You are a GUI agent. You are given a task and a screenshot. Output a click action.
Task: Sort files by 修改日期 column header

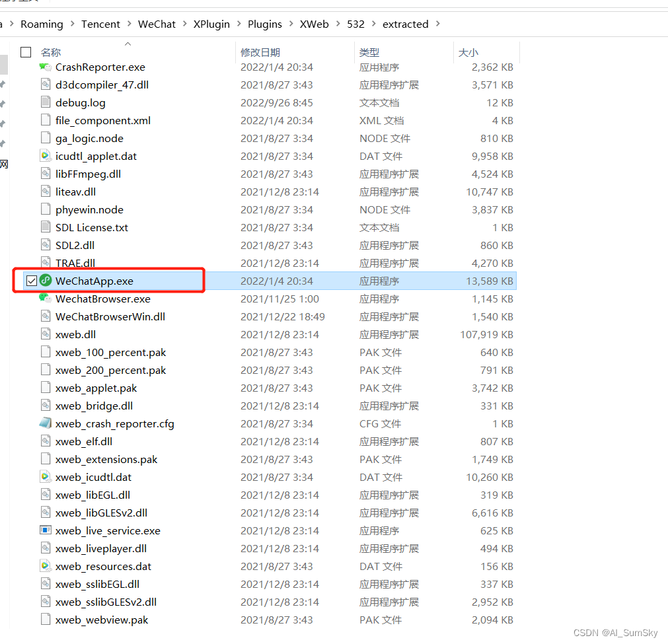pyautogui.click(x=260, y=52)
